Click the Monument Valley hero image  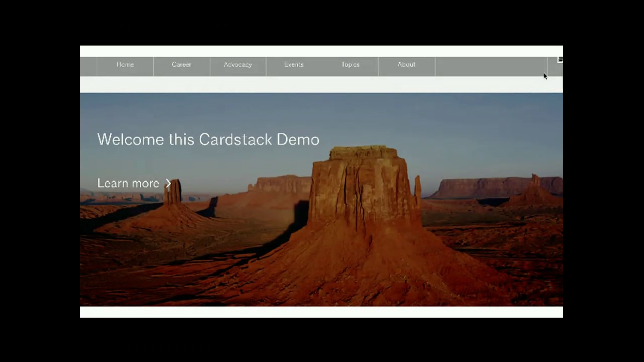tap(322, 199)
